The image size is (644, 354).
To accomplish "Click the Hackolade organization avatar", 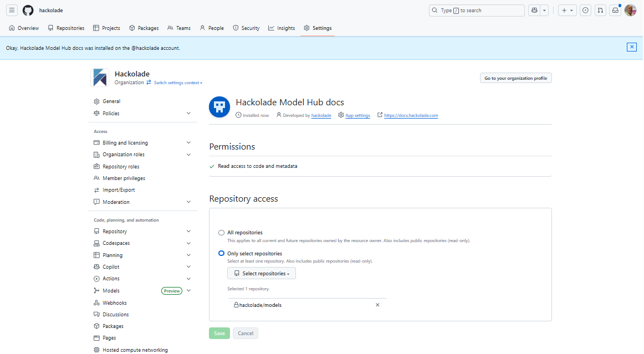I will [100, 78].
